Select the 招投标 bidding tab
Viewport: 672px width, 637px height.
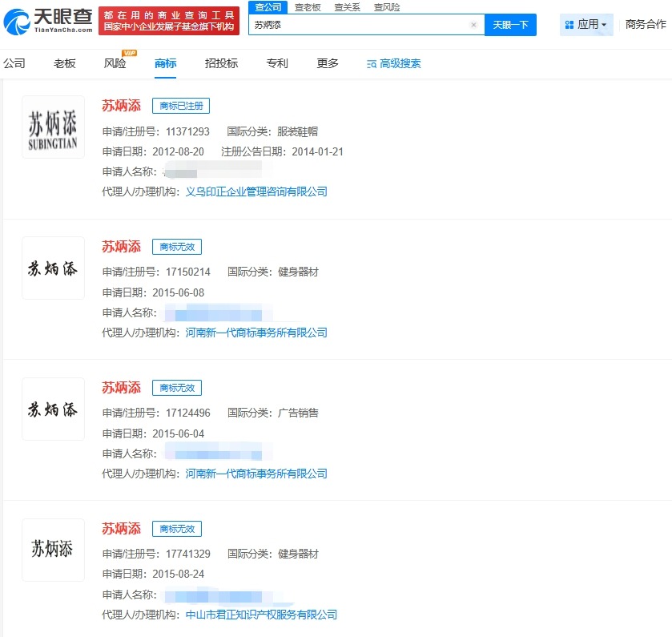point(221,63)
